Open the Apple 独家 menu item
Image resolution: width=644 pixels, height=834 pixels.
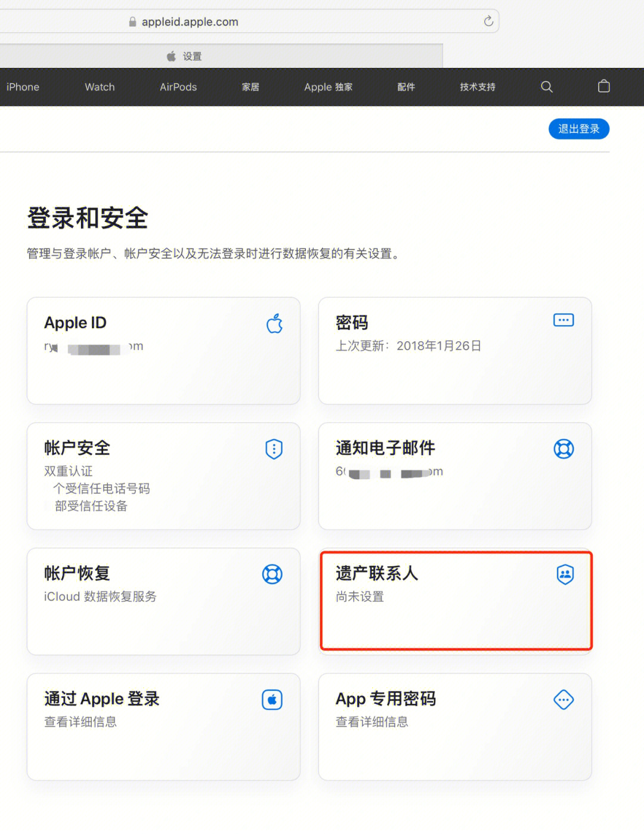[x=329, y=87]
